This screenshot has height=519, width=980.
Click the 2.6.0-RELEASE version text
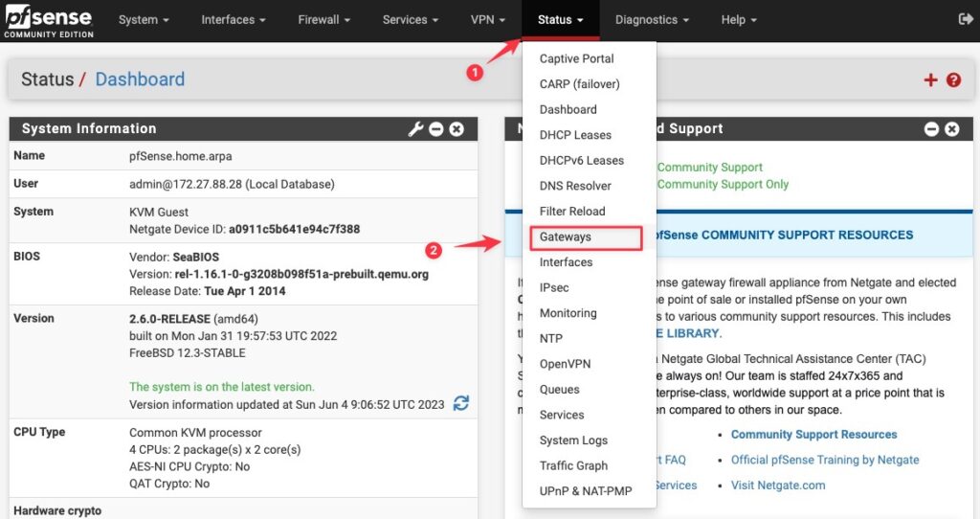170,319
